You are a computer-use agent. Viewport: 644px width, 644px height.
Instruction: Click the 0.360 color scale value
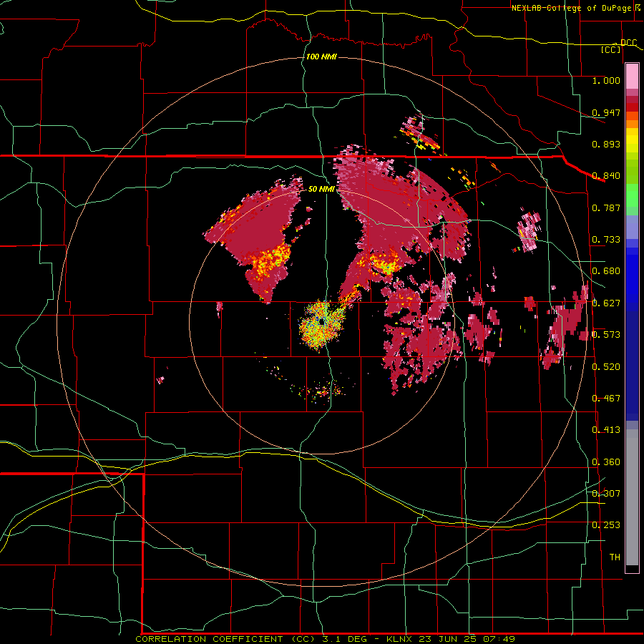click(606, 462)
